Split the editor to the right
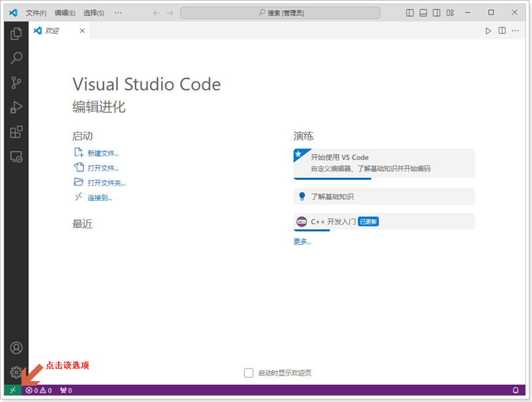Screen dimensions: 532x402 pyautogui.click(x=502, y=31)
